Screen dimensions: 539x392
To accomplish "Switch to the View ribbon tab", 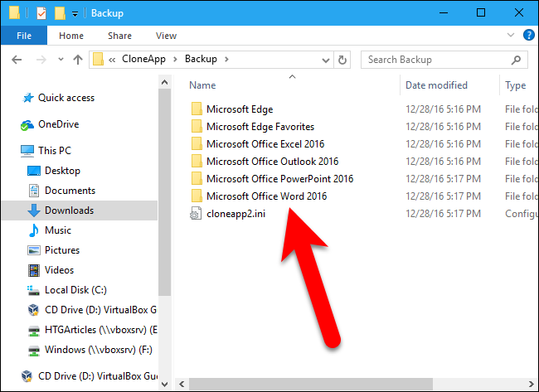I will click(166, 36).
